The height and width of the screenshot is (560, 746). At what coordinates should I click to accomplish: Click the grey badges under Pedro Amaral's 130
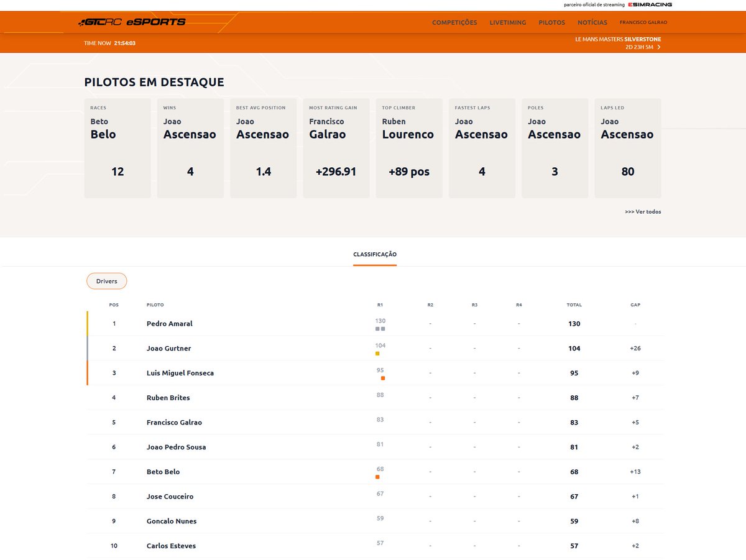tap(380, 329)
